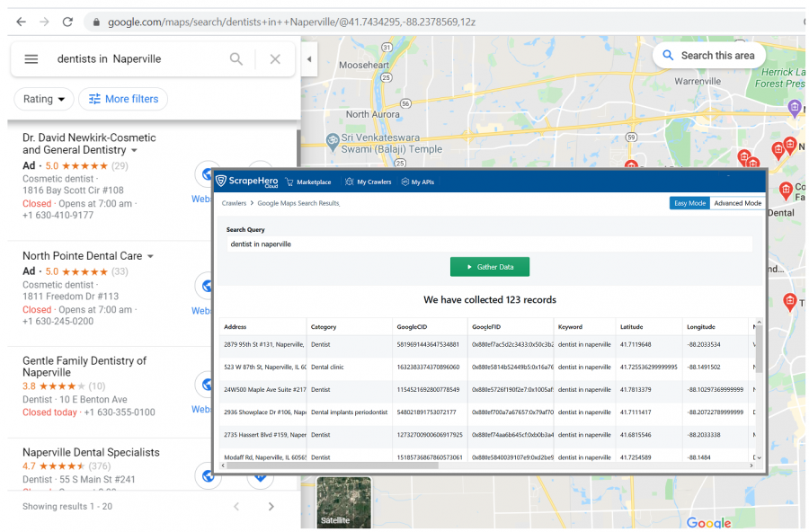Open the Rating filter dropdown

point(42,99)
